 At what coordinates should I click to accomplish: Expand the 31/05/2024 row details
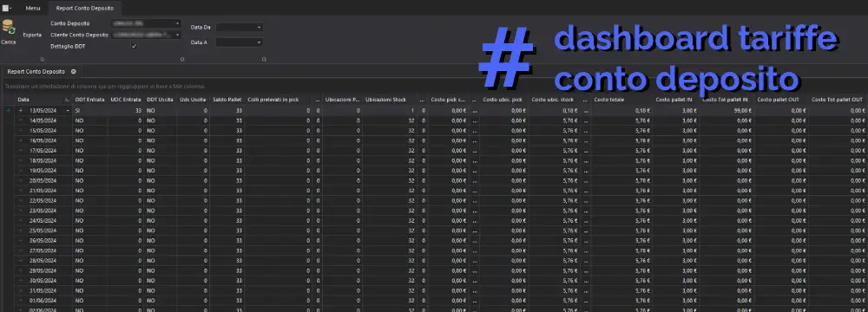21,291
